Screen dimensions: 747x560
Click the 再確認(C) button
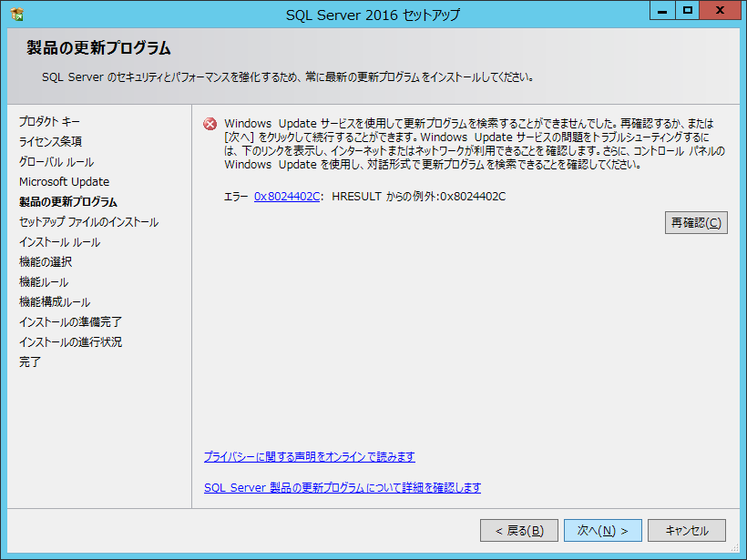pyautogui.click(x=696, y=223)
